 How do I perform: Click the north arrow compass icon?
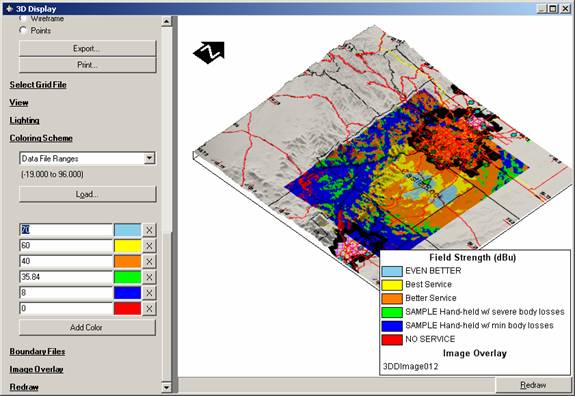209,52
